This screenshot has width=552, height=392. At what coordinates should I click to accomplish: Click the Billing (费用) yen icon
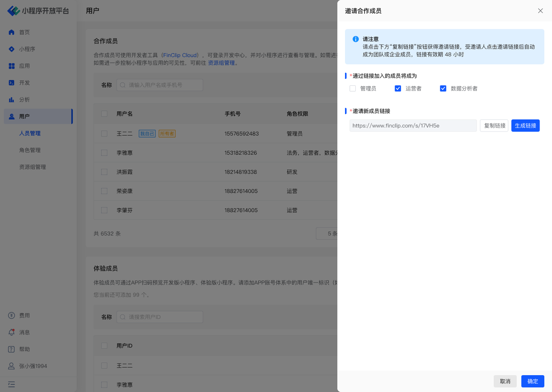point(12,316)
